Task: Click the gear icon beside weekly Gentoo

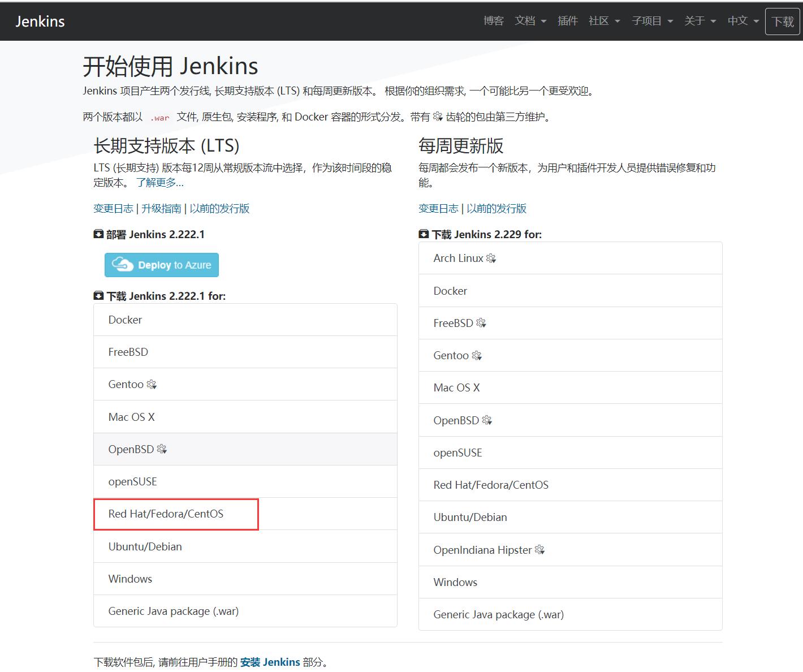Action: [477, 356]
